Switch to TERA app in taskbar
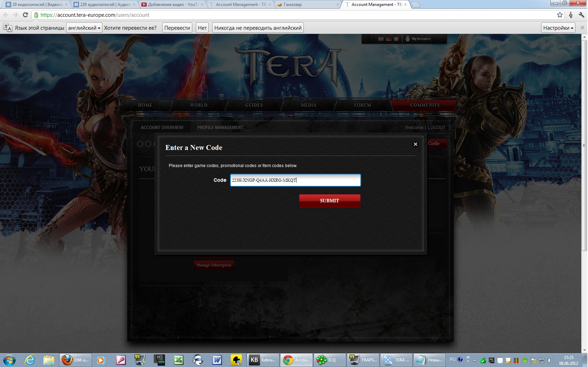The height and width of the screenshot is (367, 588). point(396,360)
